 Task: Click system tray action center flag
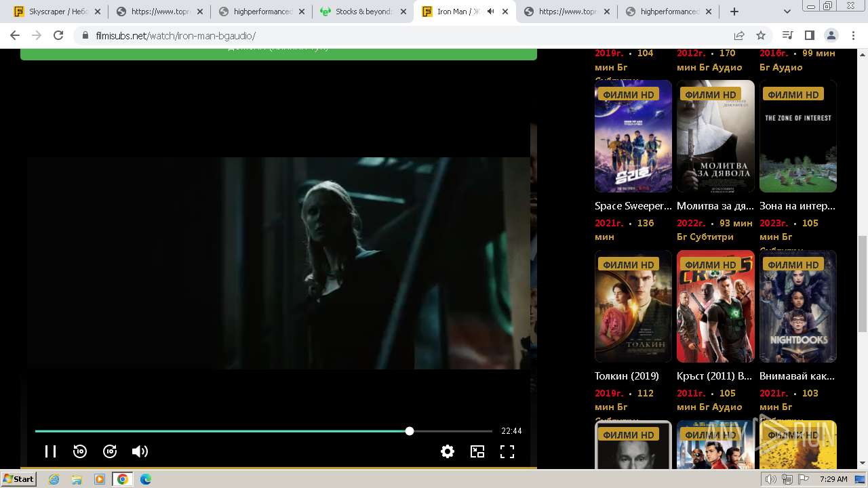point(804,479)
